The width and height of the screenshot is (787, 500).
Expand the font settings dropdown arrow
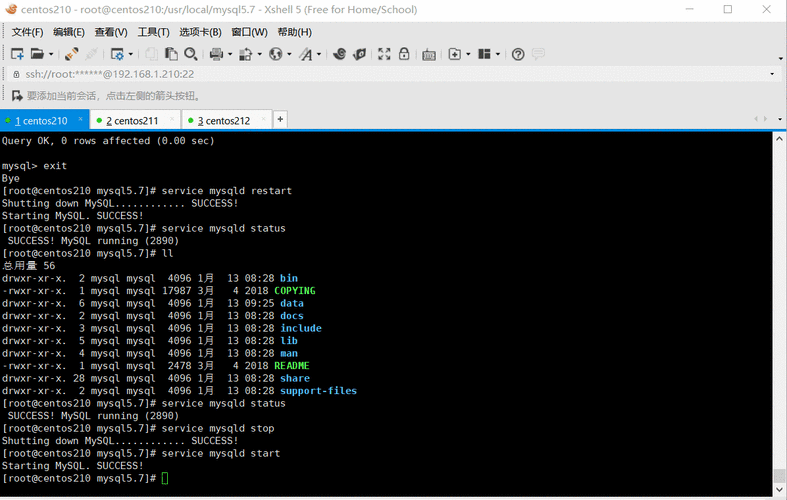(319, 55)
